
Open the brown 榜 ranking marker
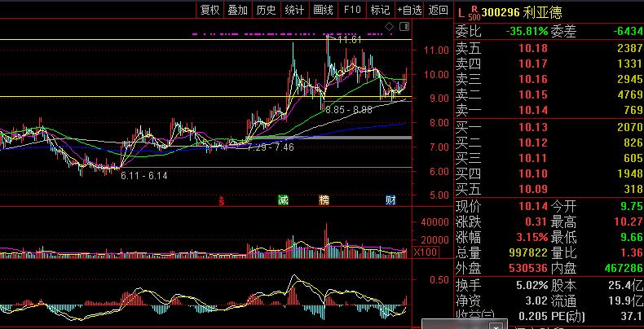(324, 200)
